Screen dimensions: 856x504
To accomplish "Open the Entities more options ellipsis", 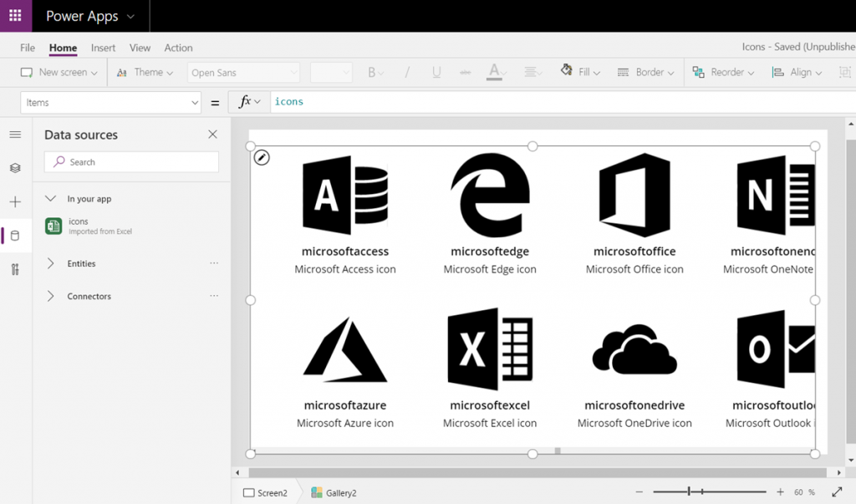I will click(214, 263).
